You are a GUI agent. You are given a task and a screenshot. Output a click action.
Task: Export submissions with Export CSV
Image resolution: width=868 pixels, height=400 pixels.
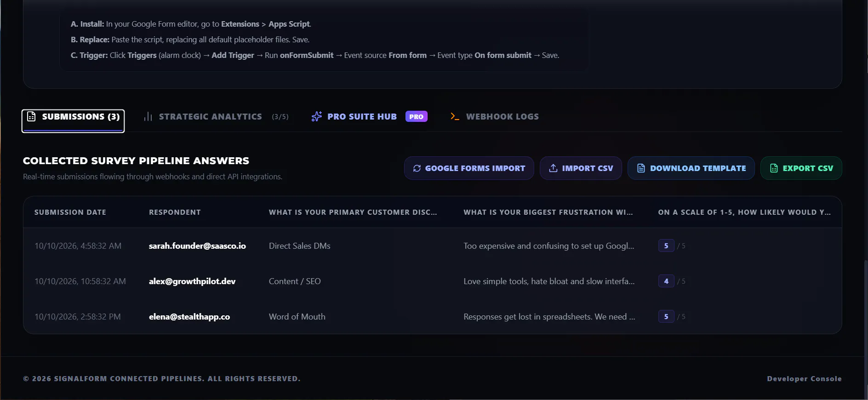pyautogui.click(x=801, y=168)
